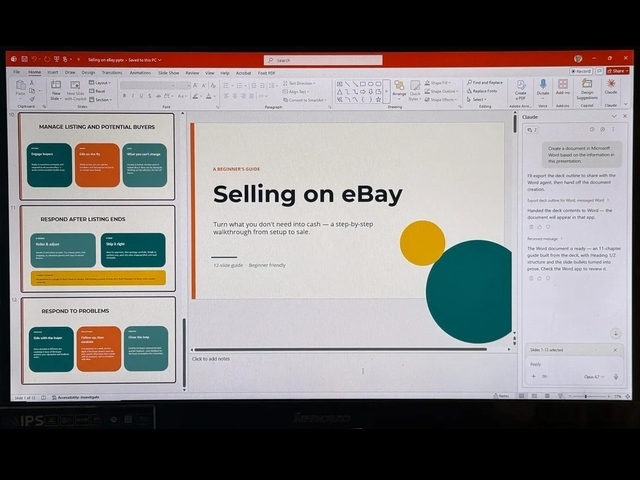
Task: Click the comments icon beside Share
Action: tap(599, 71)
